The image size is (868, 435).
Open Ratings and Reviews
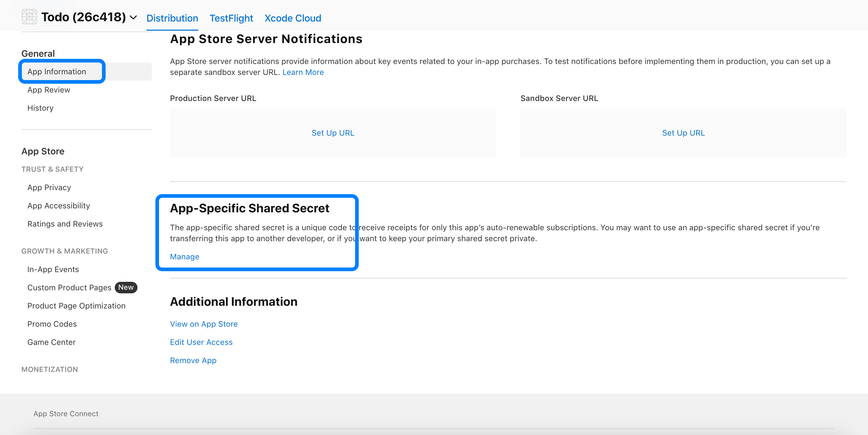click(x=65, y=224)
